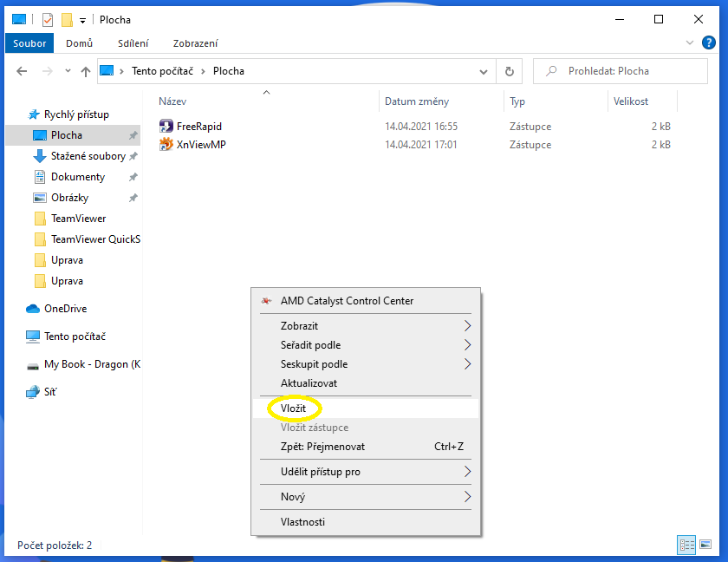Viewport: 728px width, 562px height.
Task: Click the Prohledat: Plocha search field
Action: tap(621, 71)
